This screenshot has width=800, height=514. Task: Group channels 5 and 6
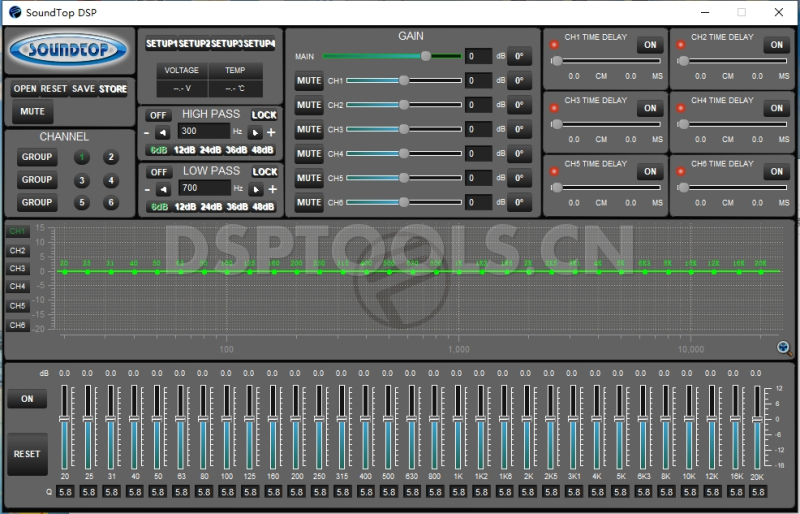[37, 203]
